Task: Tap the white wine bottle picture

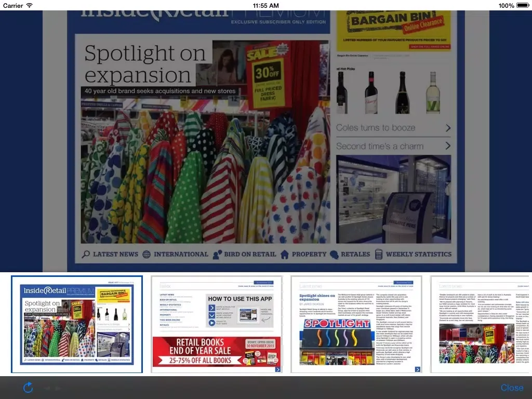Action: [433, 92]
